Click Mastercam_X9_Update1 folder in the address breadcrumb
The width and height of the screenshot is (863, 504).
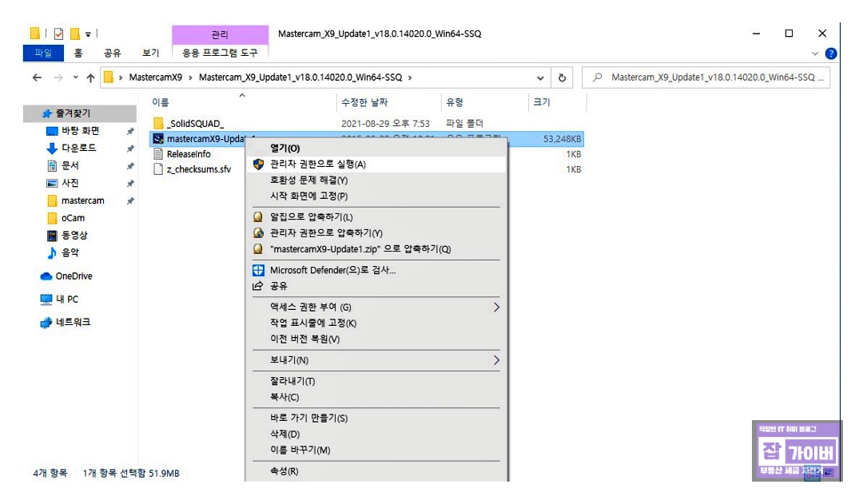[300, 77]
